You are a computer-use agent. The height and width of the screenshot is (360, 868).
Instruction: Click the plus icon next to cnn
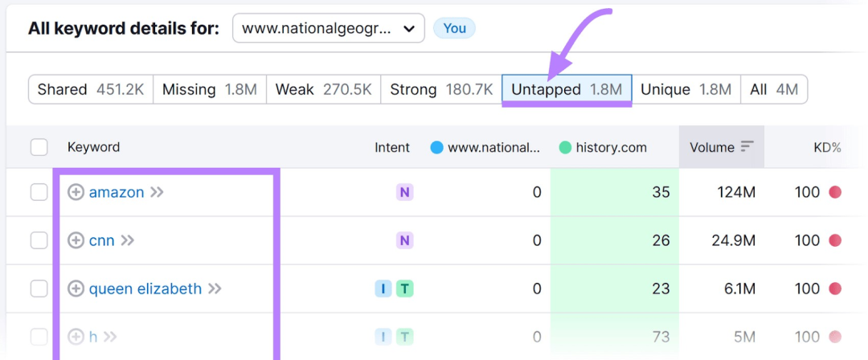tap(76, 240)
